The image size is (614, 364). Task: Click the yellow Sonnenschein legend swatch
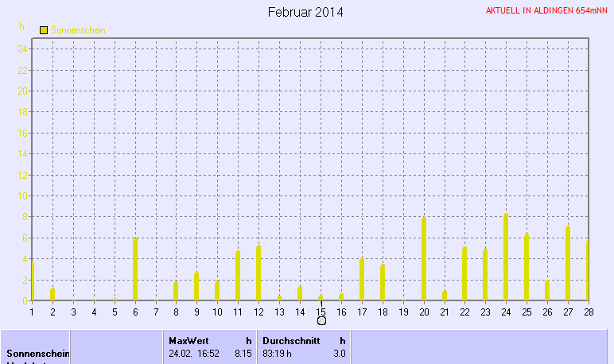coord(44,29)
